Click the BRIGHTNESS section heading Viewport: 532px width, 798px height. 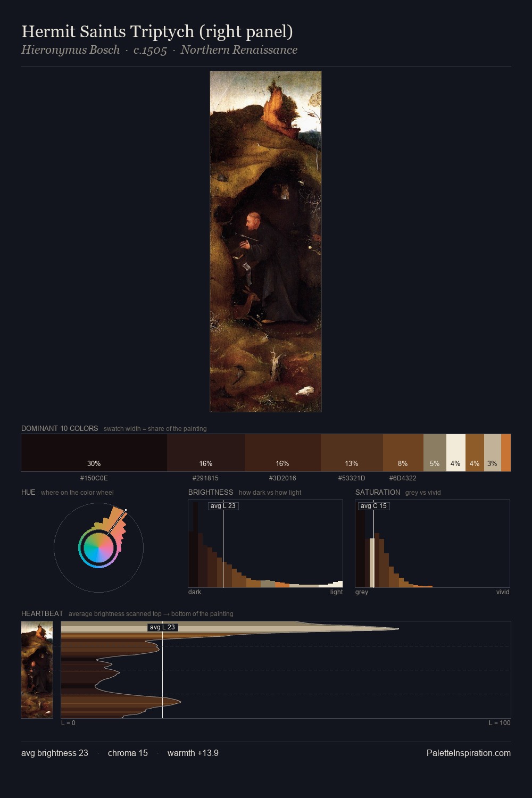click(211, 492)
